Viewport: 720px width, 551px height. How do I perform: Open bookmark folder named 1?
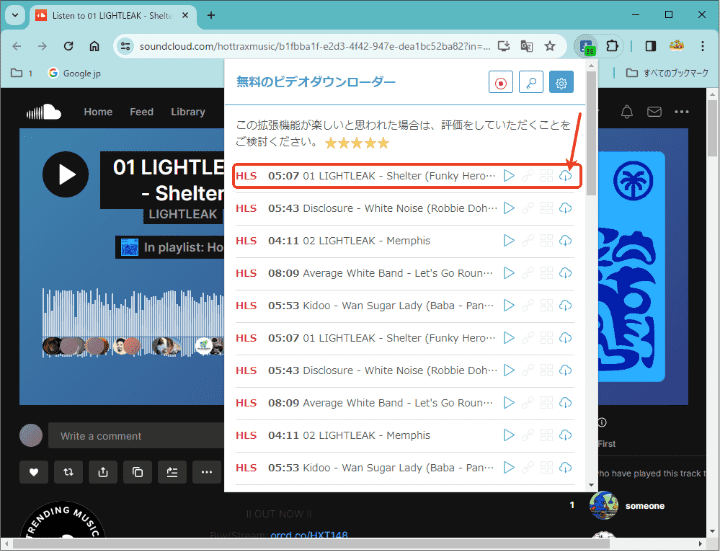coord(22,73)
